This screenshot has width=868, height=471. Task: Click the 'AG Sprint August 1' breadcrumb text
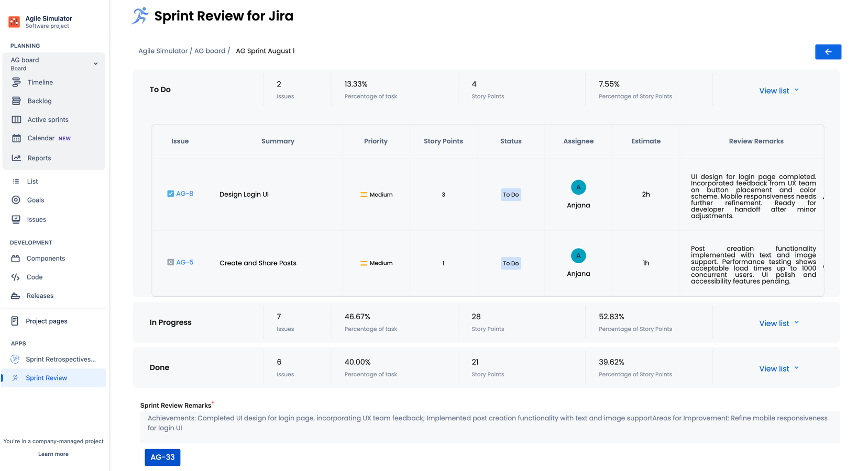265,51
